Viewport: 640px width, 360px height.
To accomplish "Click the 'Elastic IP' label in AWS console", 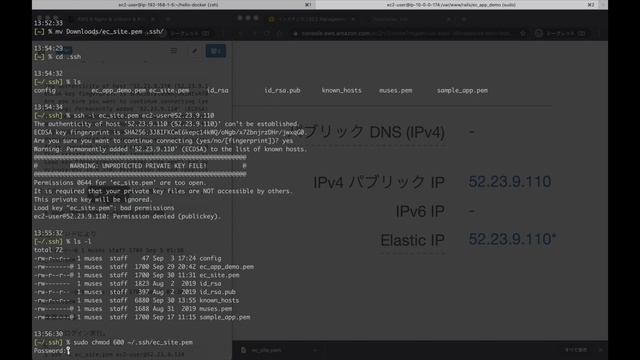I will (412, 240).
